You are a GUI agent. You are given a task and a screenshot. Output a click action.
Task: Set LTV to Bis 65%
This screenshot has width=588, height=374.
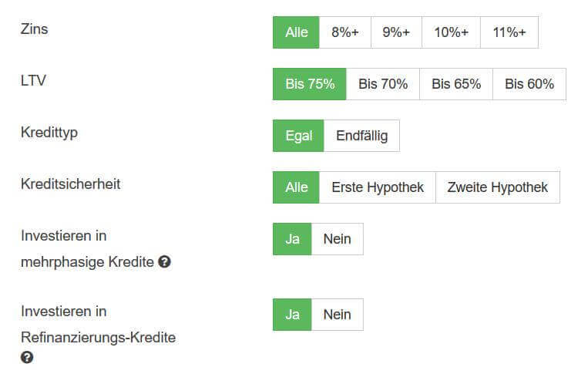tap(456, 84)
